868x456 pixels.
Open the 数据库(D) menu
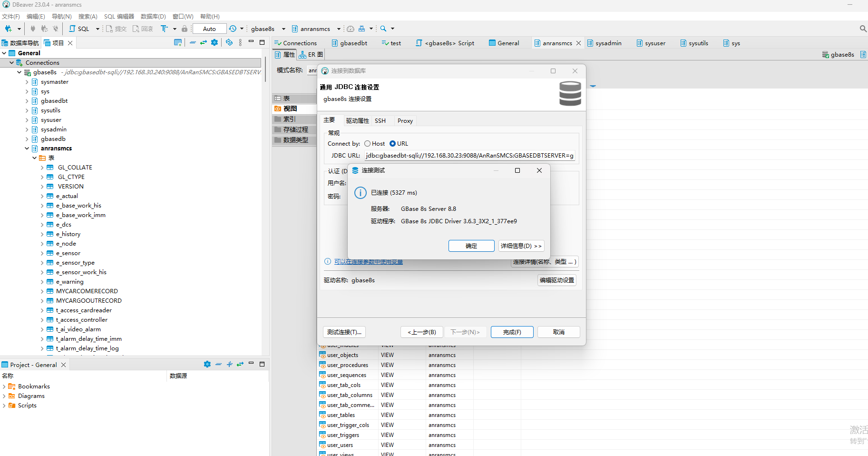[x=153, y=17]
